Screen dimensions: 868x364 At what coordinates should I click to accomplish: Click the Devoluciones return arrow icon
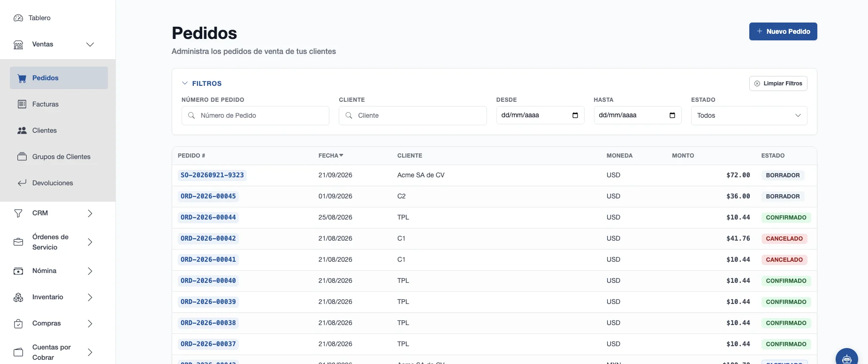click(x=22, y=183)
